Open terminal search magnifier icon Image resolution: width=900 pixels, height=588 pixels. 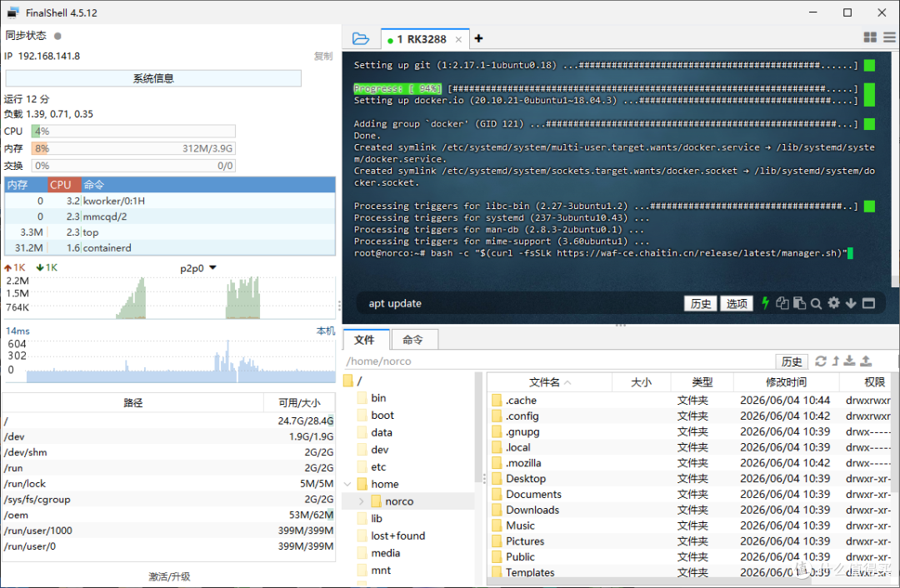tap(816, 303)
